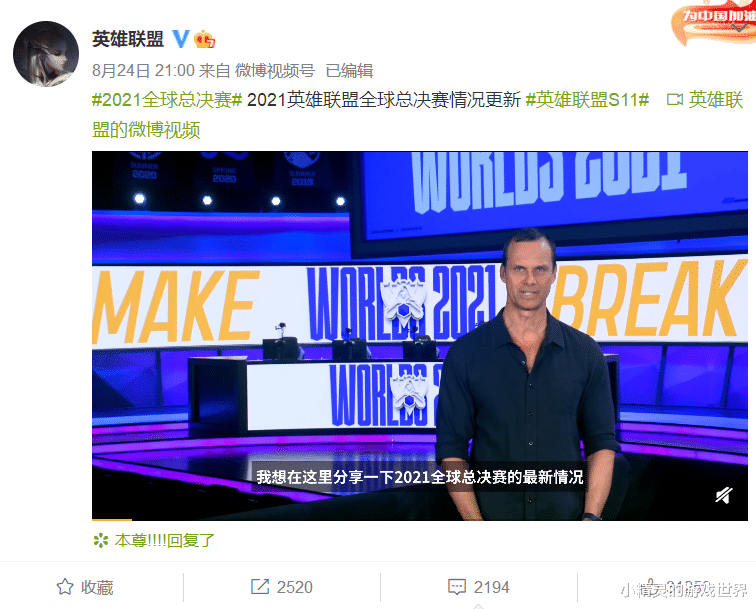Click the 收藏 star icon
The image size is (756, 609).
pyautogui.click(x=65, y=587)
